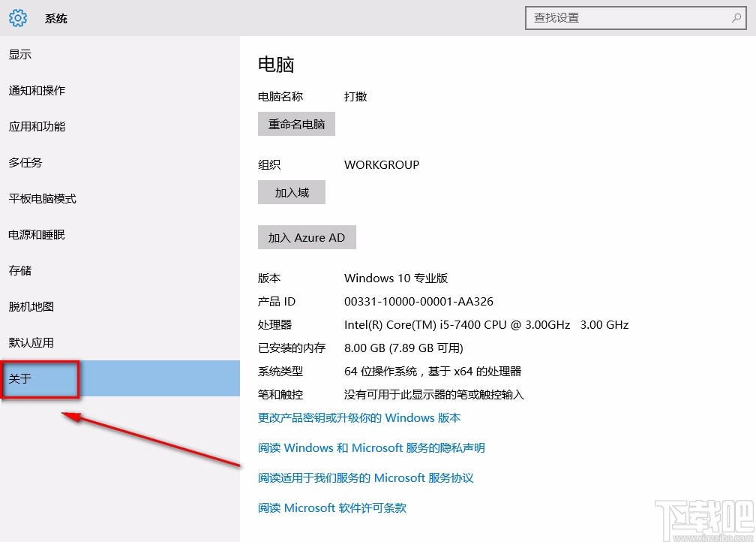Open 应用和功能 settings
This screenshot has width=756, height=542.
point(37,126)
